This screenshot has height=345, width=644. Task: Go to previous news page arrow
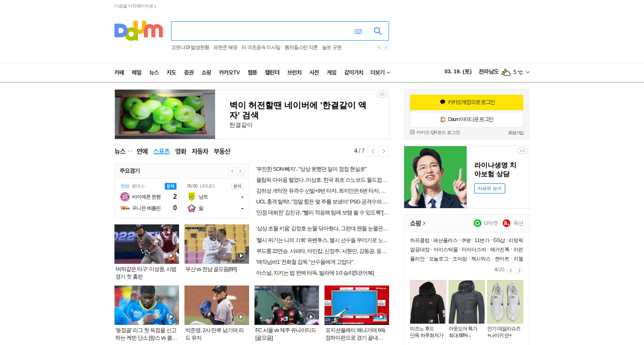pyautogui.click(x=373, y=151)
